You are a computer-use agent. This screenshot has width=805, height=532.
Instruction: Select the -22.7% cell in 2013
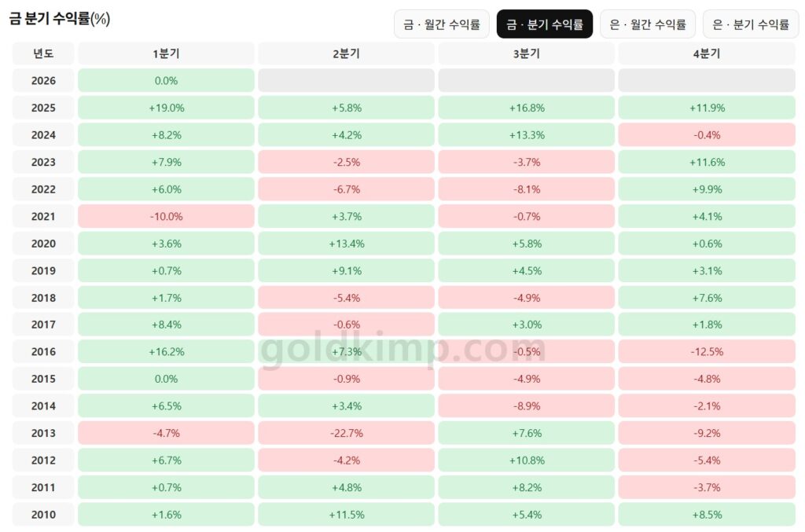pyautogui.click(x=344, y=432)
